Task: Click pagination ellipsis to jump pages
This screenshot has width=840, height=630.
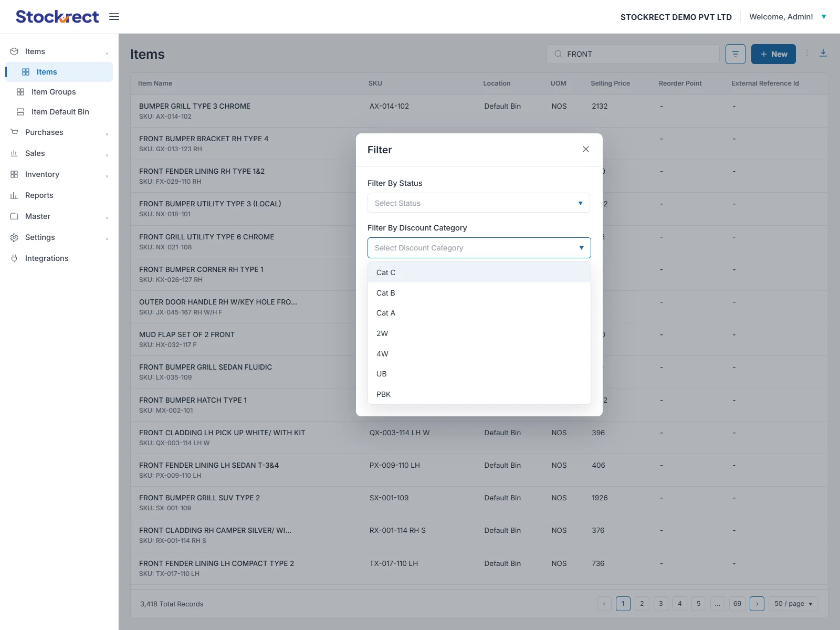Action: 717,604
